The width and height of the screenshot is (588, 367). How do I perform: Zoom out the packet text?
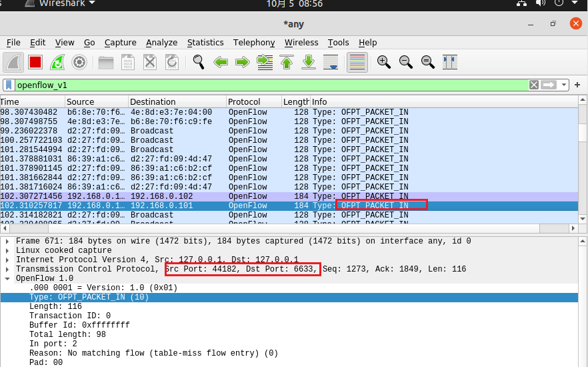click(406, 62)
